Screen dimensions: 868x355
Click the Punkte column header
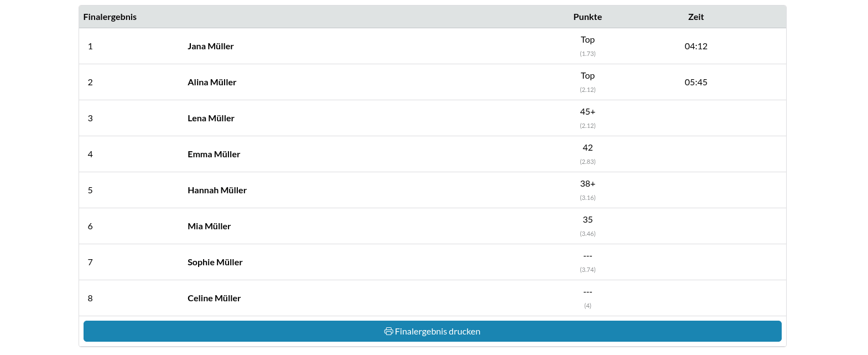[x=588, y=17]
